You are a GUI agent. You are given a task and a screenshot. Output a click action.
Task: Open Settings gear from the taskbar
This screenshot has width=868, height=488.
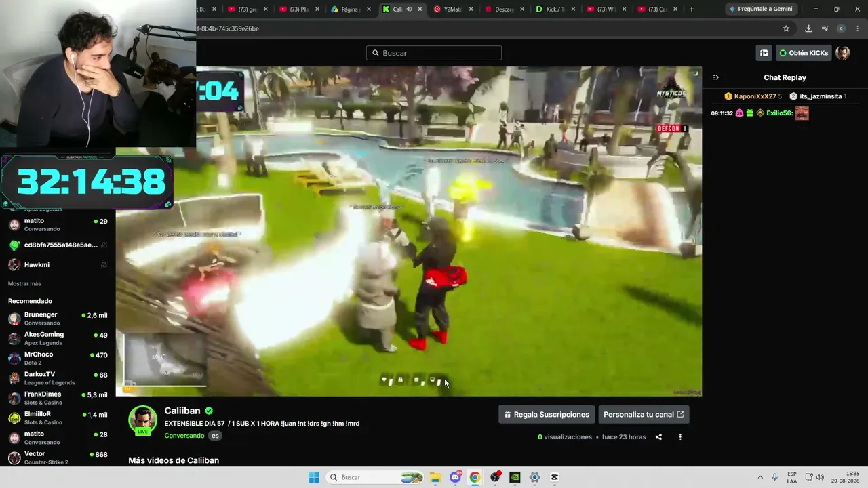tap(535, 477)
